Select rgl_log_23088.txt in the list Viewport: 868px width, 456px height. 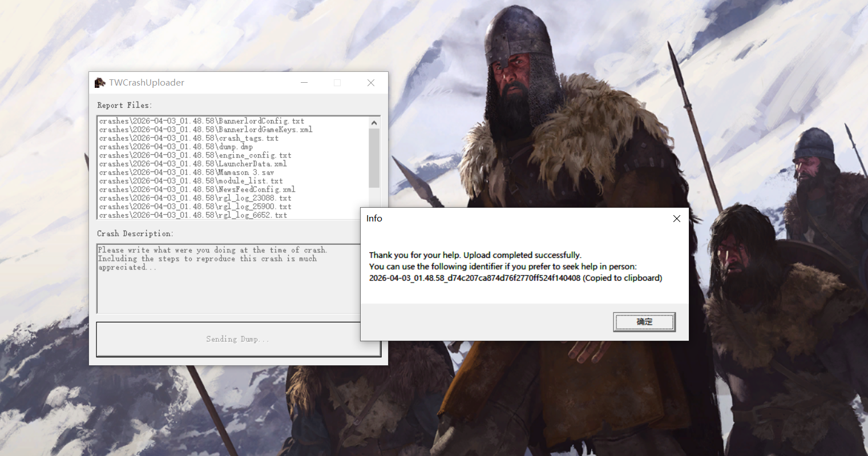195,198
